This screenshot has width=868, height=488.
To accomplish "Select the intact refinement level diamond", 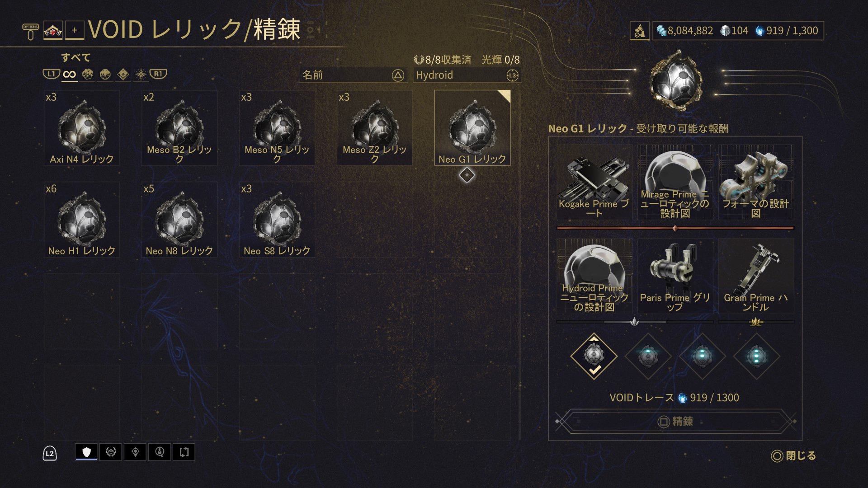I will click(x=594, y=356).
